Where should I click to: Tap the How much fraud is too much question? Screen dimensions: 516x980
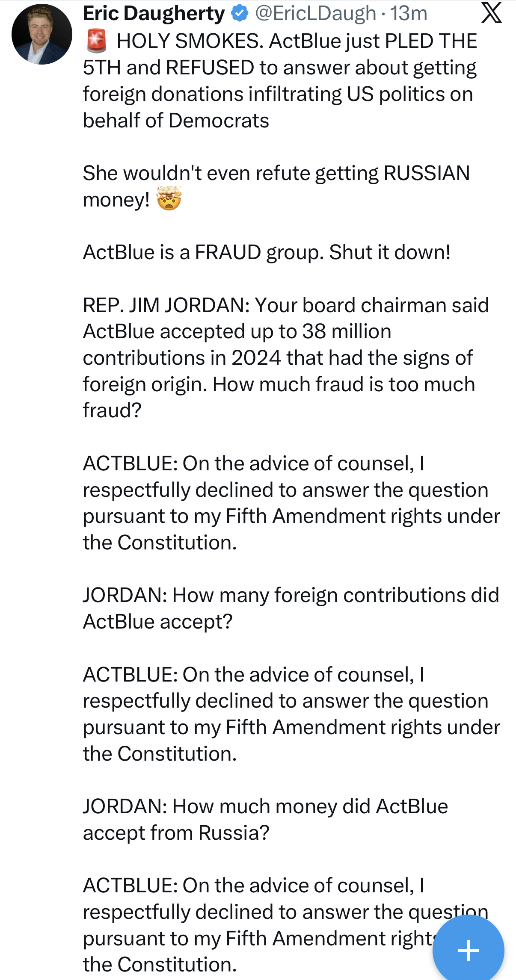(x=279, y=397)
